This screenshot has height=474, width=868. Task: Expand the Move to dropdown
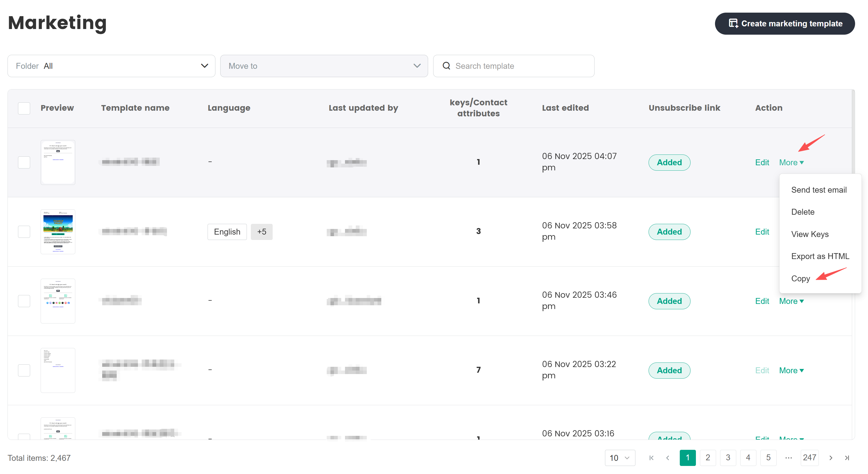[x=323, y=66]
